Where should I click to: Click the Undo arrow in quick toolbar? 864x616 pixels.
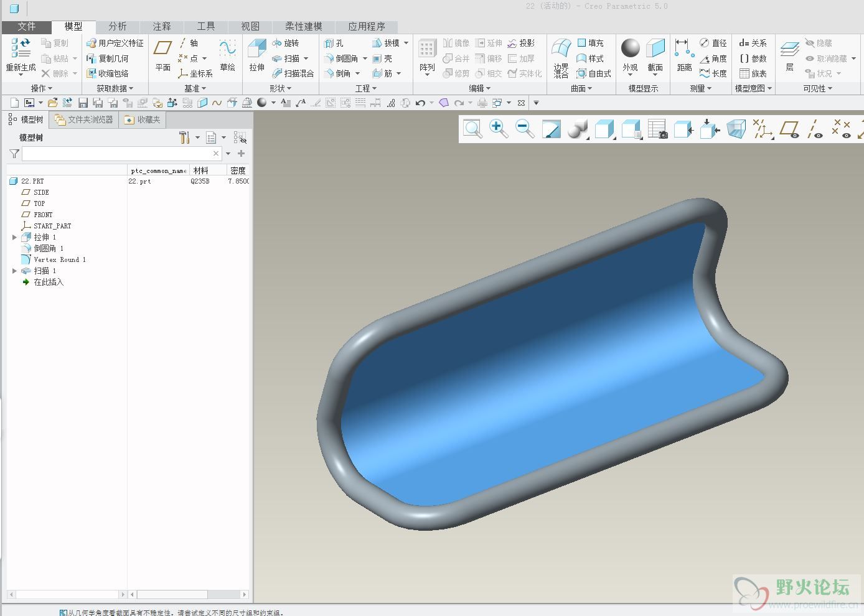point(420,103)
